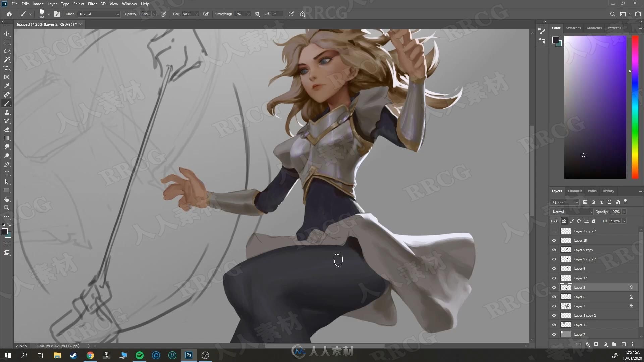Screen dimensions: 644x362
Task: Select the History Brush tool
Action: (7, 121)
